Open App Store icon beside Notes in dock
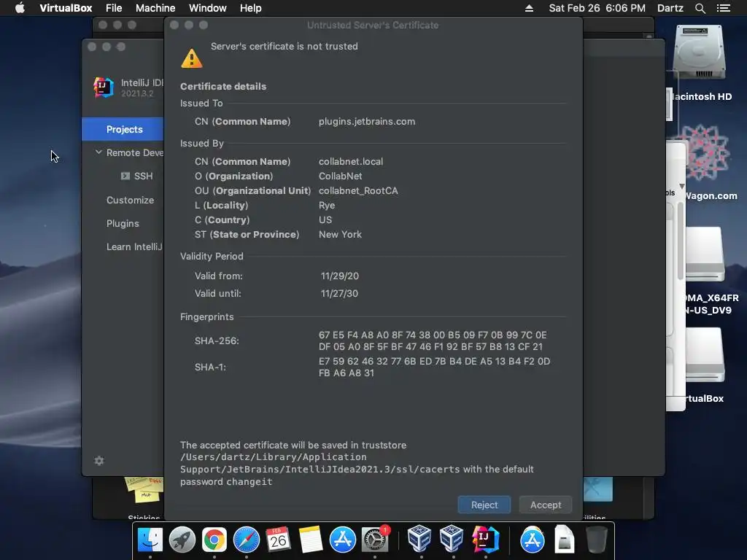 point(343,540)
